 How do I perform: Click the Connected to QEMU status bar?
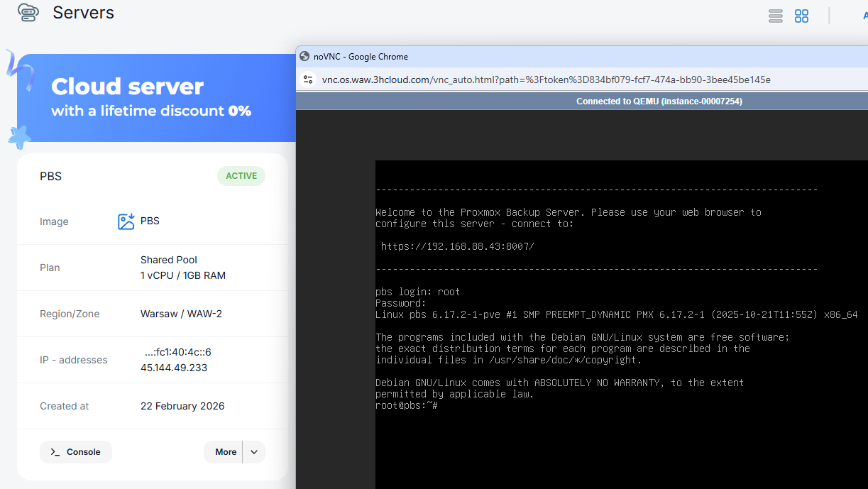pos(659,101)
